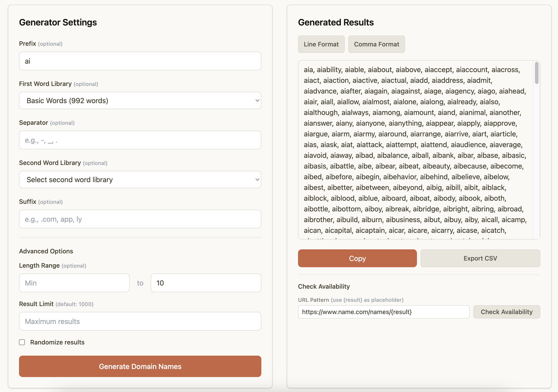Screen dimensions: 558x392
Task: Click the Check Availability button
Action: pyautogui.click(x=507, y=312)
